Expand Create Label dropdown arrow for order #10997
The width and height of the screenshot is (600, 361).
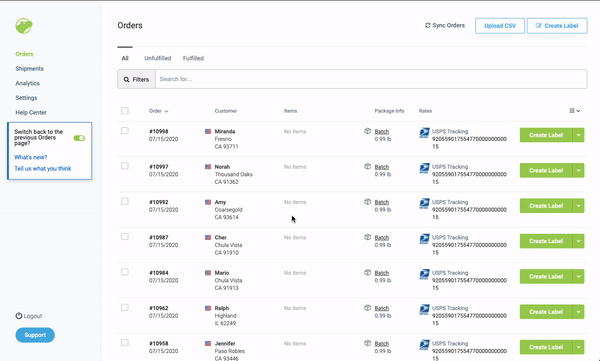click(578, 170)
